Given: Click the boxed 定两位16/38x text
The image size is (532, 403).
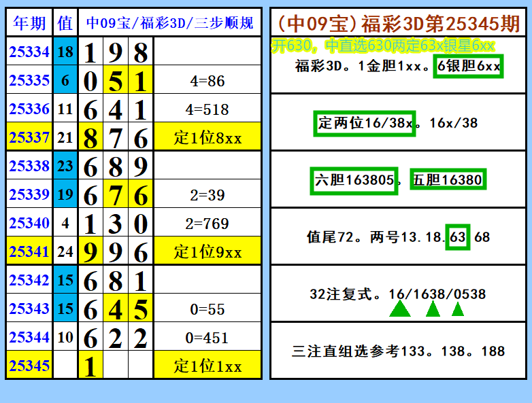Looking at the screenshot, I should (x=365, y=124).
